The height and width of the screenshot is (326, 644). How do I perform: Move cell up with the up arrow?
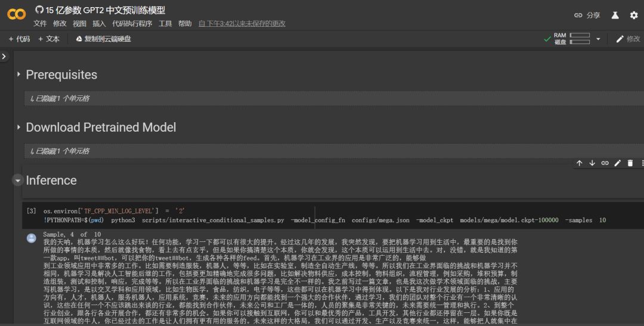579,163
